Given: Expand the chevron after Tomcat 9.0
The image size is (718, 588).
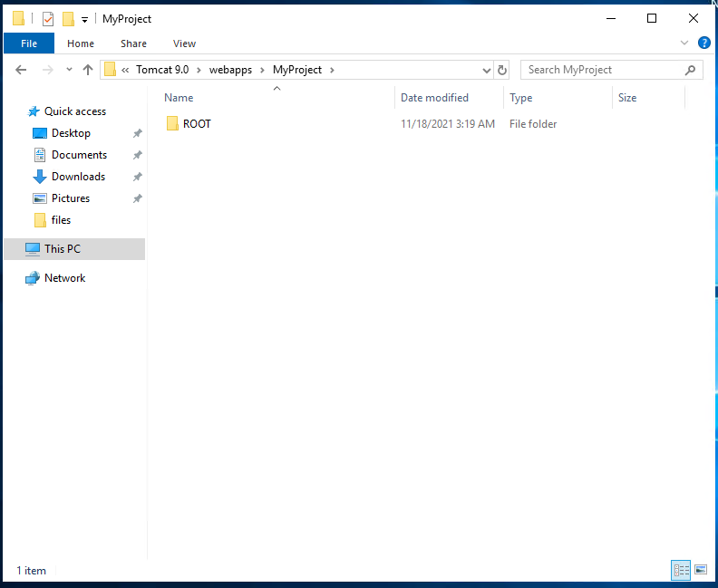Looking at the screenshot, I should pyautogui.click(x=199, y=70).
